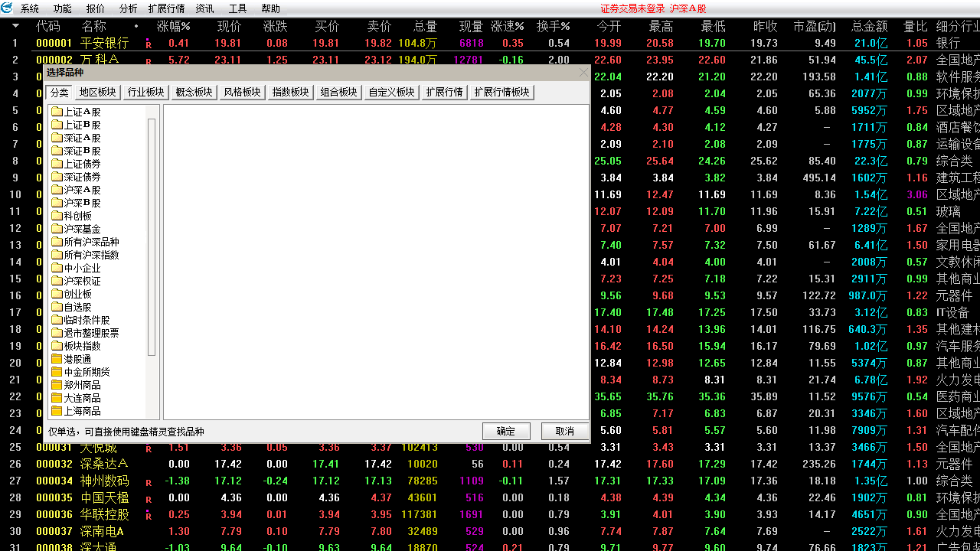The height and width of the screenshot is (551, 980).
Task: Click the category list vertical scrollbar
Action: (x=152, y=237)
